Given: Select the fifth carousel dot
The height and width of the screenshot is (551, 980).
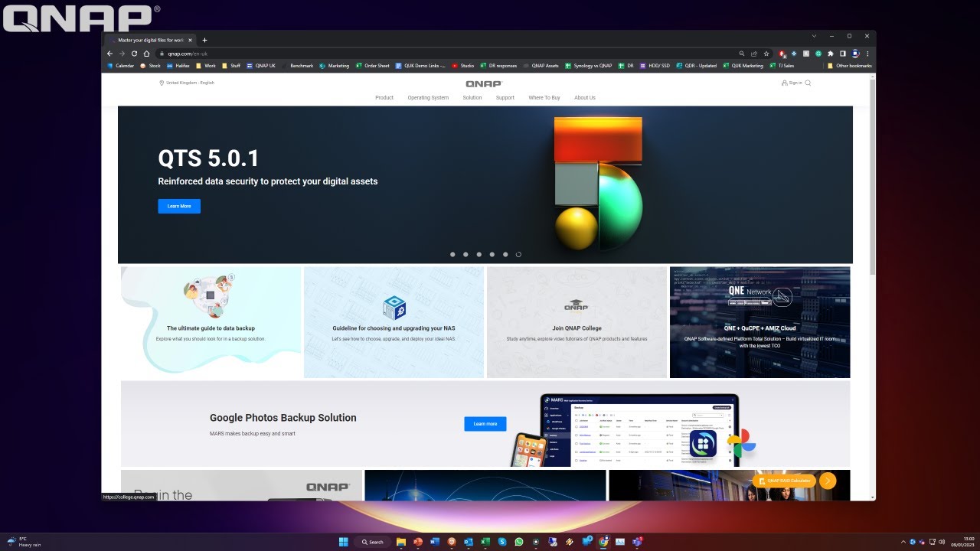Looking at the screenshot, I should [x=505, y=254].
